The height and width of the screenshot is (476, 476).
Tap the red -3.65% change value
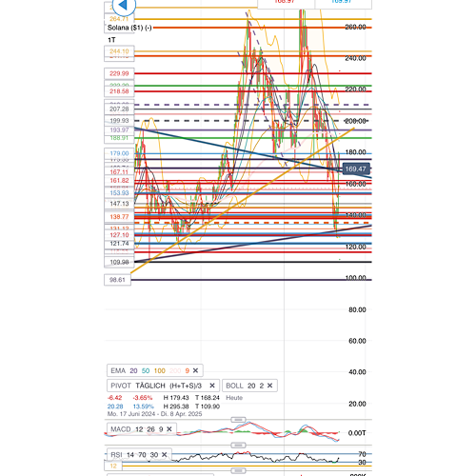[143, 398]
